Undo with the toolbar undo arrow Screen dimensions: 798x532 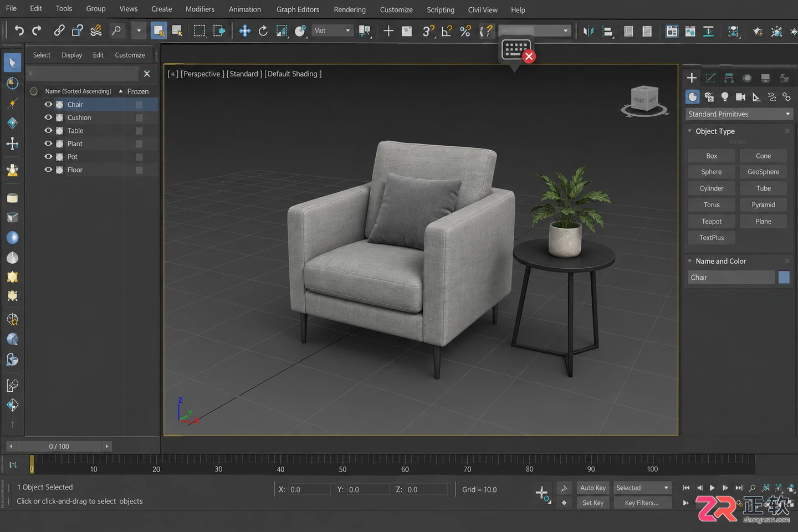pyautogui.click(x=19, y=30)
